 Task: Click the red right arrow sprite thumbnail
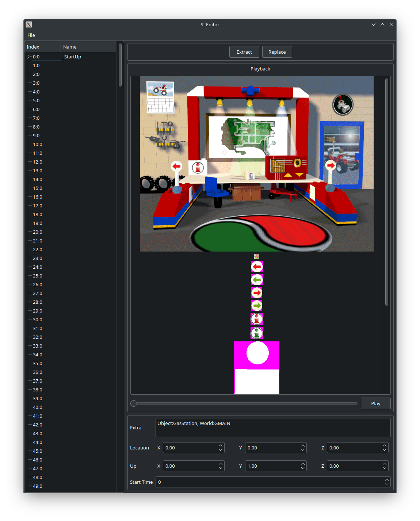[x=257, y=293]
